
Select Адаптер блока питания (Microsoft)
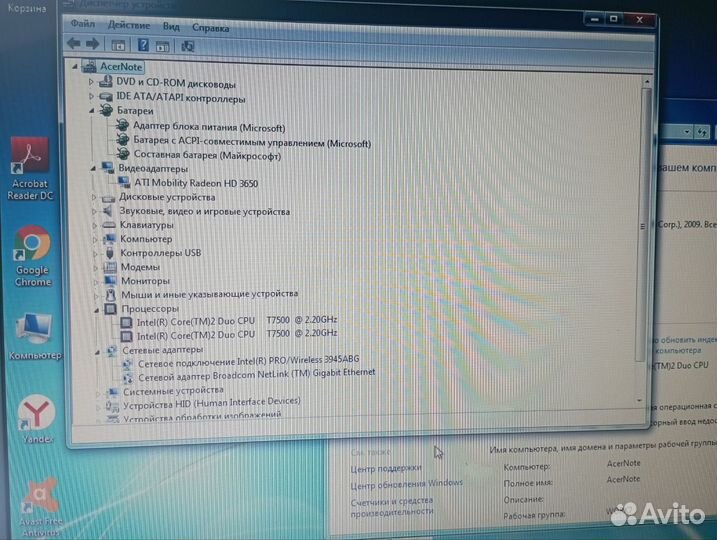click(209, 127)
